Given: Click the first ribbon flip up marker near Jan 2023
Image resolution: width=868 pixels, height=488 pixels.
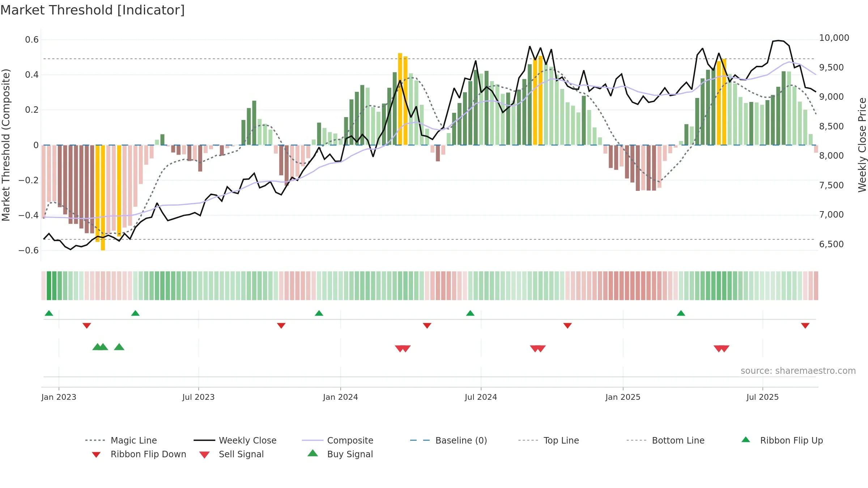Looking at the screenshot, I should tap(49, 313).
